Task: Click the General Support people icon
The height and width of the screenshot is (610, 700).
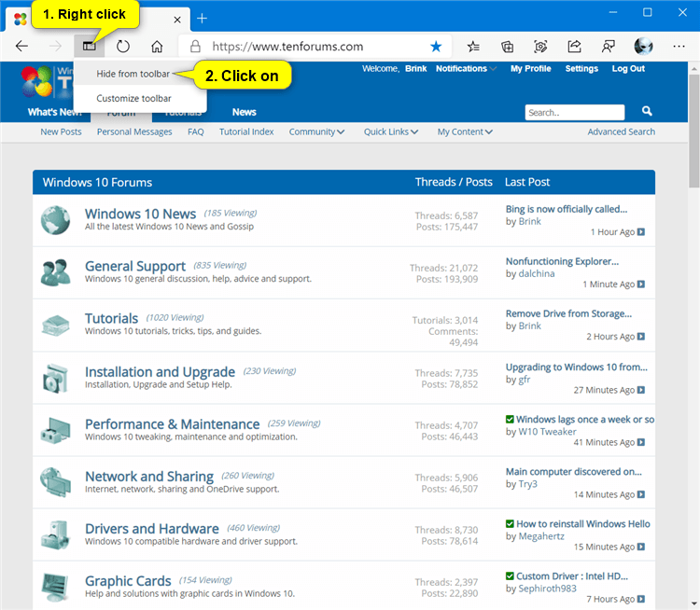Action: [55, 272]
